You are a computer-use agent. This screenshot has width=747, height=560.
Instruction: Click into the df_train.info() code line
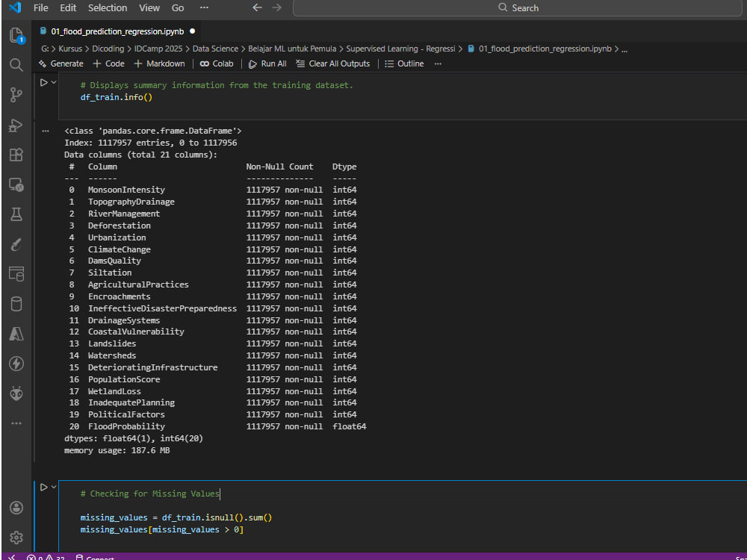point(117,97)
